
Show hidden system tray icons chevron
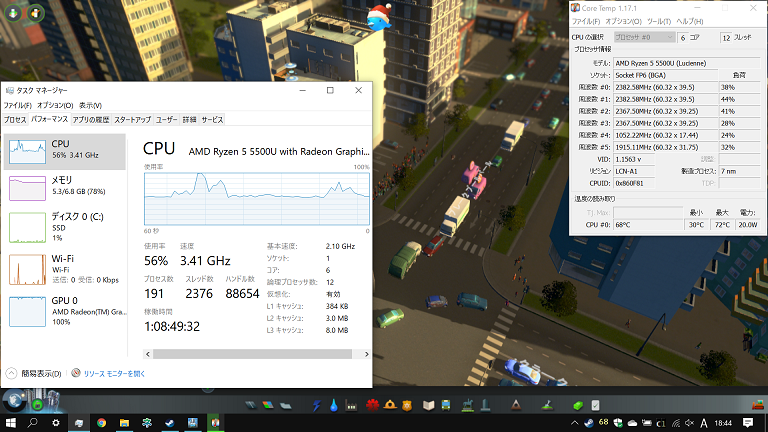point(574,423)
